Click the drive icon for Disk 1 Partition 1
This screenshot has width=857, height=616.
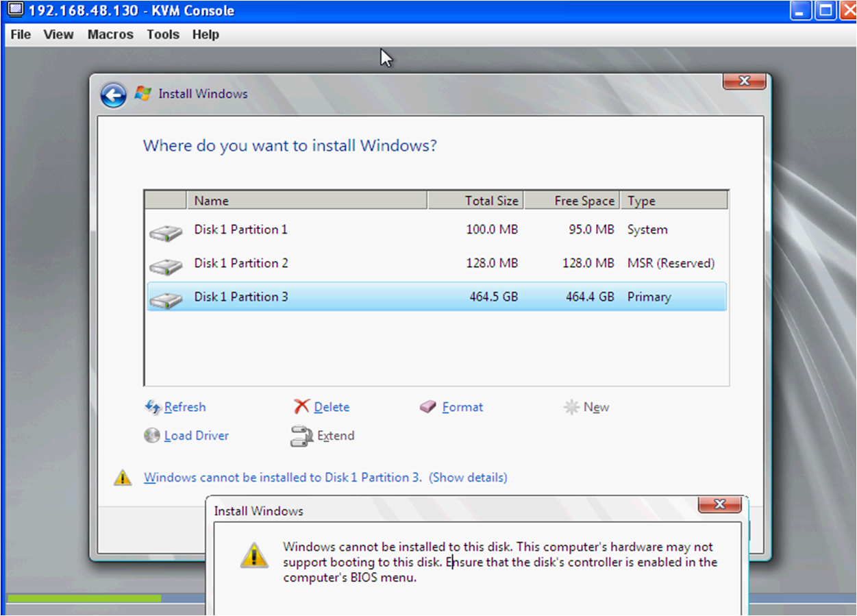(x=166, y=233)
